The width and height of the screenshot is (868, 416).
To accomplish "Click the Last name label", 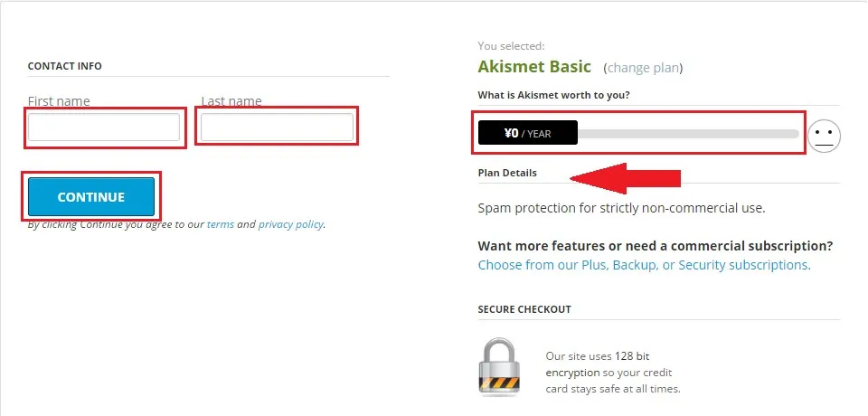I will pyautogui.click(x=231, y=100).
